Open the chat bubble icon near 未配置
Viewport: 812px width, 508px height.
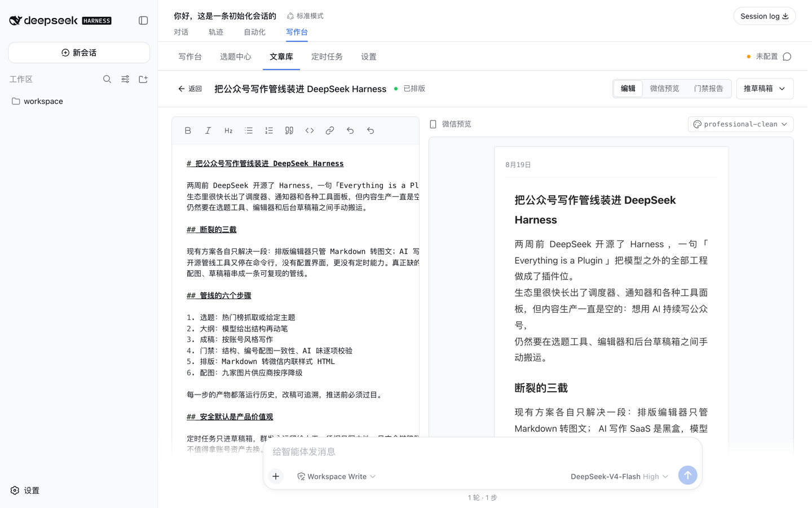(x=787, y=56)
